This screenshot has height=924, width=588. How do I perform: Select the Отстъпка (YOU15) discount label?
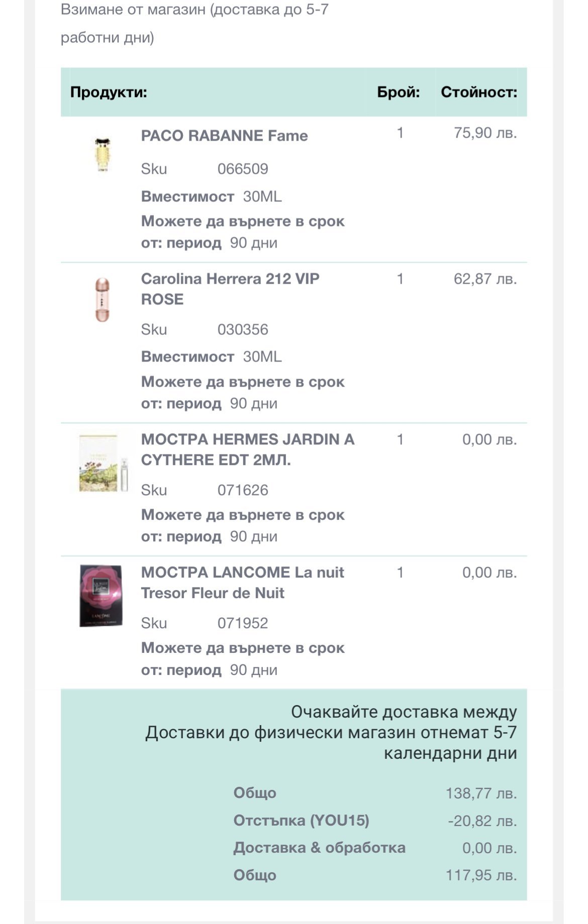[x=301, y=821]
